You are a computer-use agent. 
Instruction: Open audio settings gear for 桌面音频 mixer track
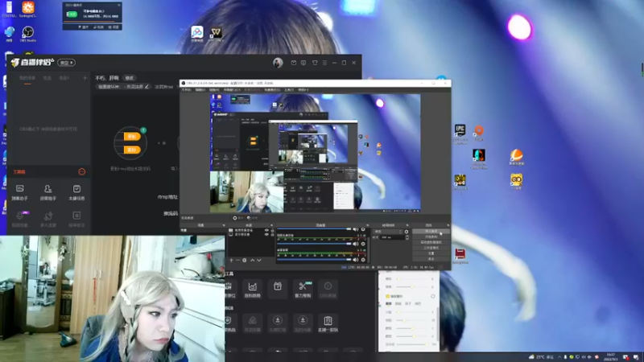coord(363,259)
